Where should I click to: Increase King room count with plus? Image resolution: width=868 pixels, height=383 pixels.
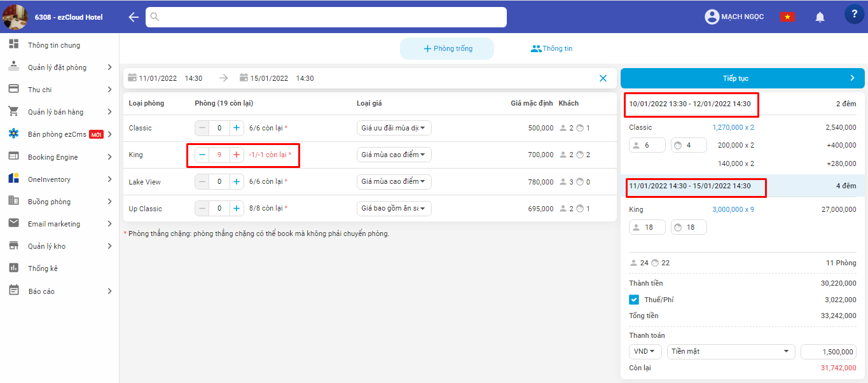coord(237,155)
